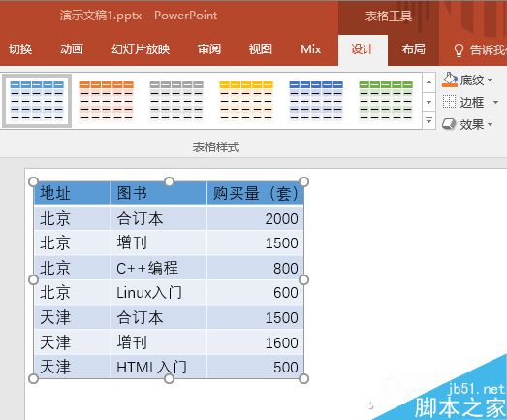The height and width of the screenshot is (420, 507).
Task: Open the 效果 dropdown arrow
Action: tap(490, 124)
